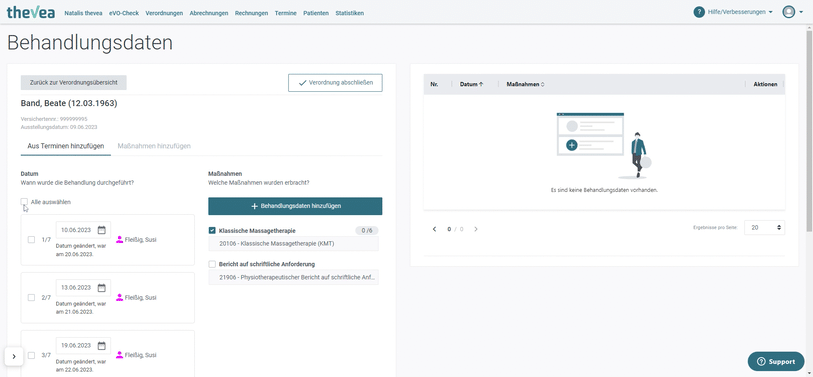The width and height of the screenshot is (813, 377).
Task: Click patient name Band, Beate (12.03.1963)
Action: (69, 103)
